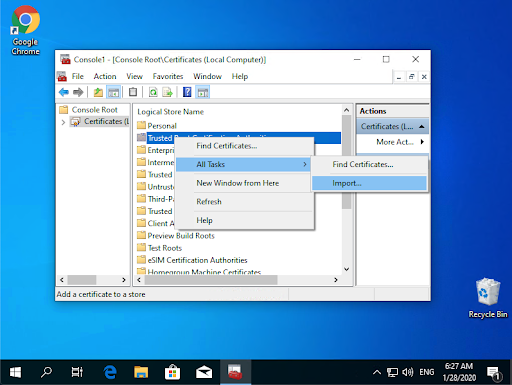Select Find Certificates... at the context menu top
Image resolution: width=512 pixels, height=385 pixels.
click(x=245, y=146)
